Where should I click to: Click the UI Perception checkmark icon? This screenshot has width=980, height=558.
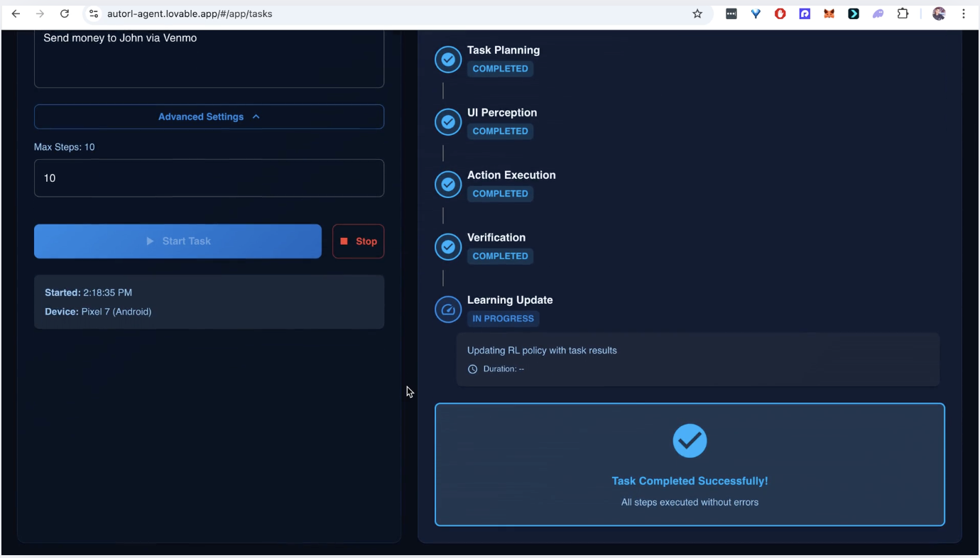[x=448, y=122]
